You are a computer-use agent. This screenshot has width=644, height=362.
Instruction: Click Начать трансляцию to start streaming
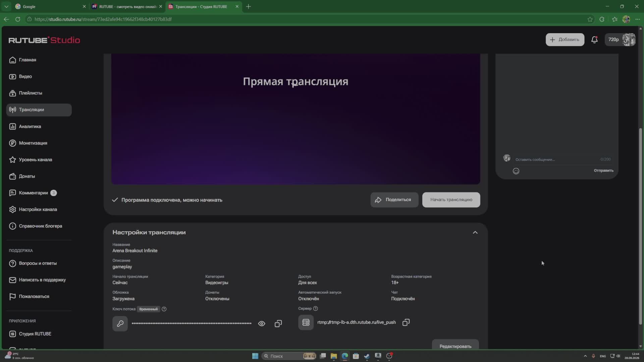(x=451, y=200)
